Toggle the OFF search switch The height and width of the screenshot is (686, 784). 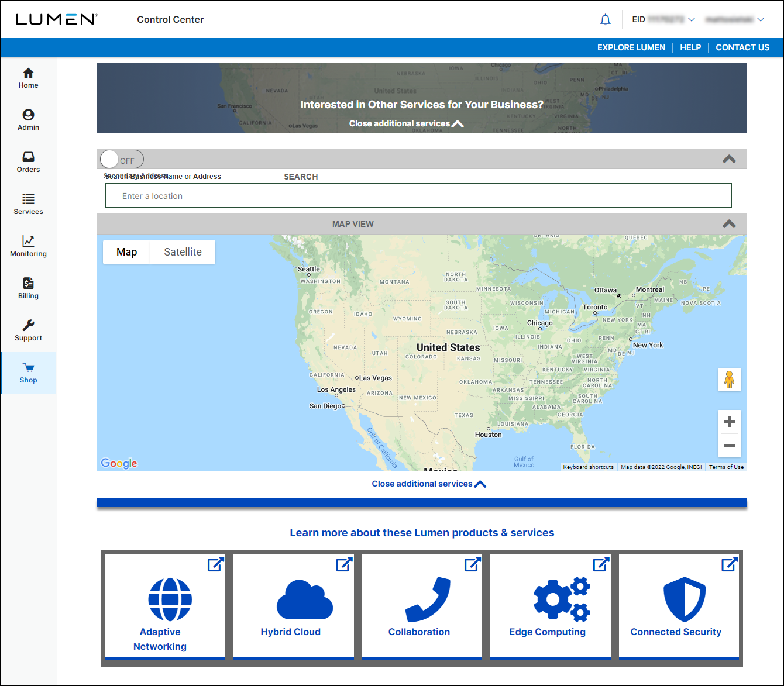(x=122, y=159)
